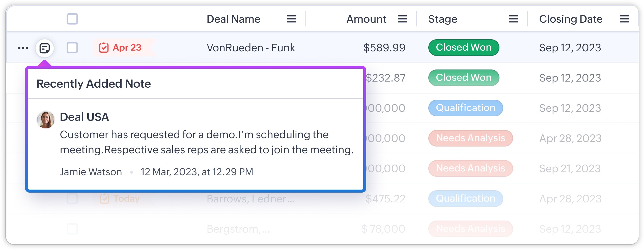This screenshot has width=644, height=250.
Task: Click Jamie Watson's avatar in the note
Action: pyautogui.click(x=46, y=120)
